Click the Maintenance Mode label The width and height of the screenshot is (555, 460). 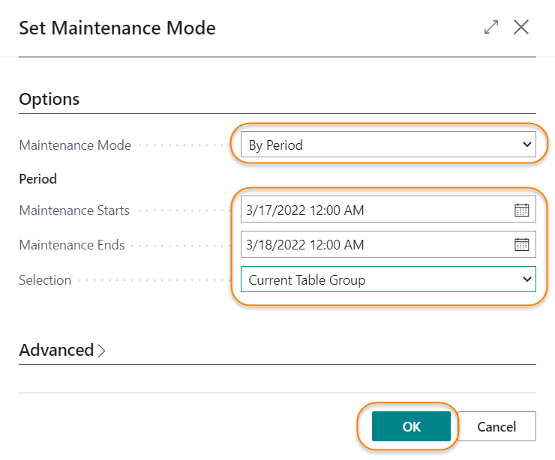(x=75, y=145)
